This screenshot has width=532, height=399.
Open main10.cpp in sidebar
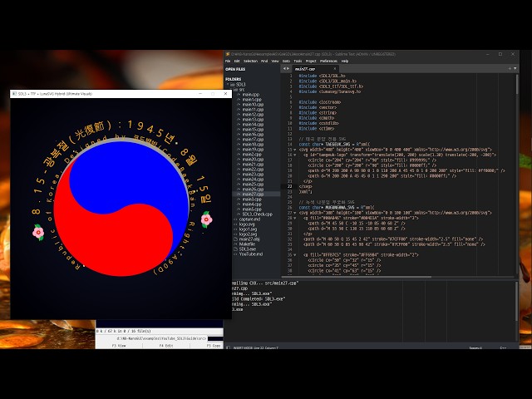click(x=253, y=105)
